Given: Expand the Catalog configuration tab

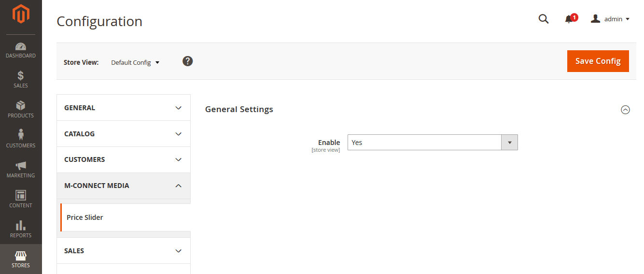Looking at the screenshot, I should click(124, 134).
